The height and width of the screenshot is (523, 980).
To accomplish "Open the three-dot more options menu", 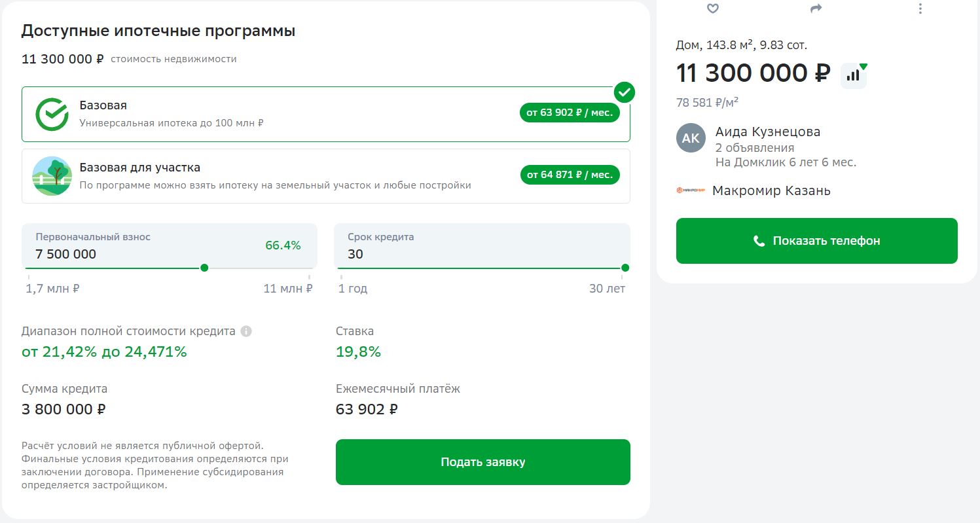I will (920, 9).
